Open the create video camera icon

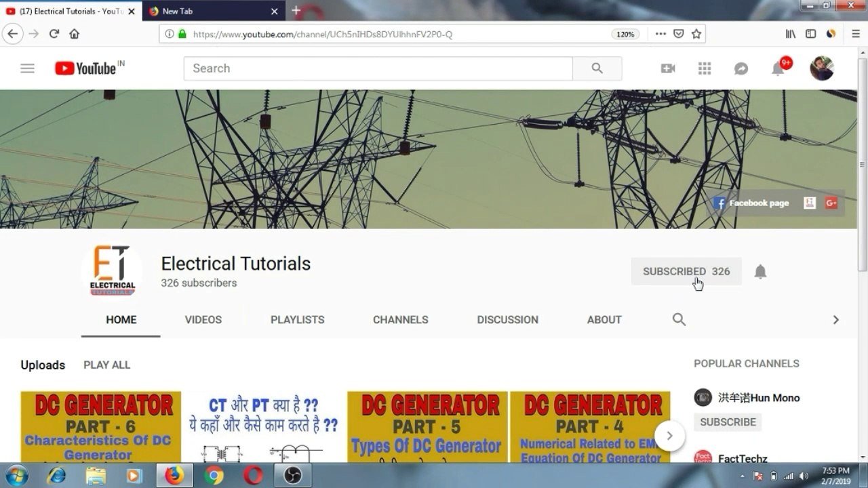[x=668, y=68]
